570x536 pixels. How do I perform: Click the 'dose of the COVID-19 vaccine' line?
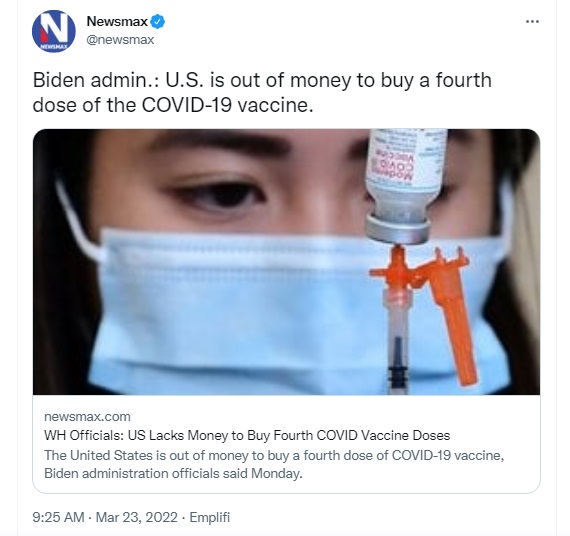pyautogui.click(x=173, y=105)
